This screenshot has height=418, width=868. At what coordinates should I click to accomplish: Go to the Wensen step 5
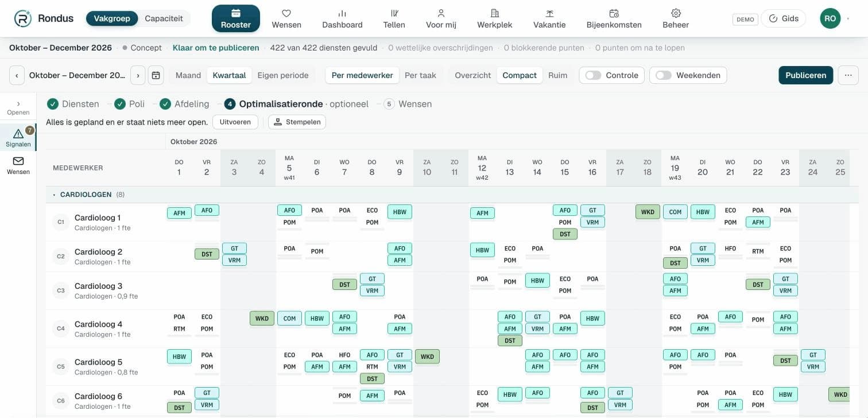pos(408,104)
